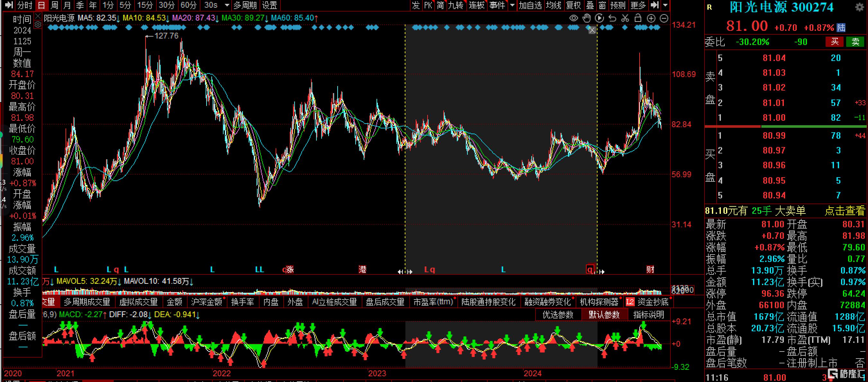Click the 预测 forecast toolbar button

coord(618,5)
